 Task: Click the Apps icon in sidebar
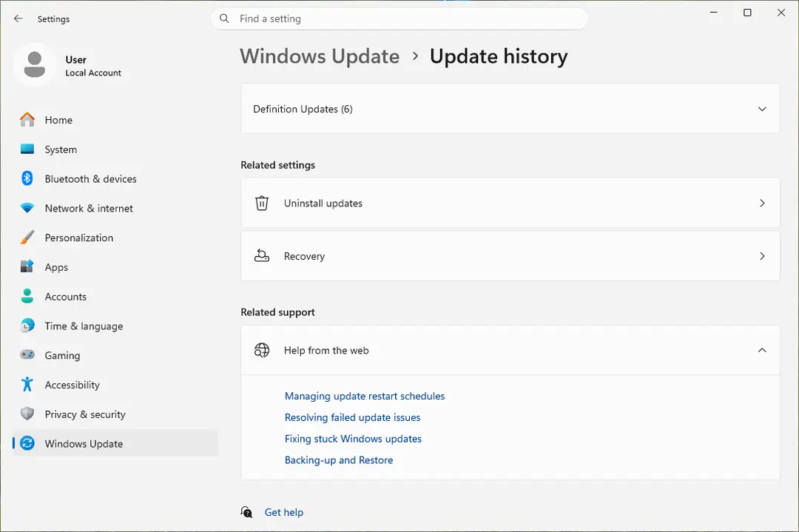[27, 266]
